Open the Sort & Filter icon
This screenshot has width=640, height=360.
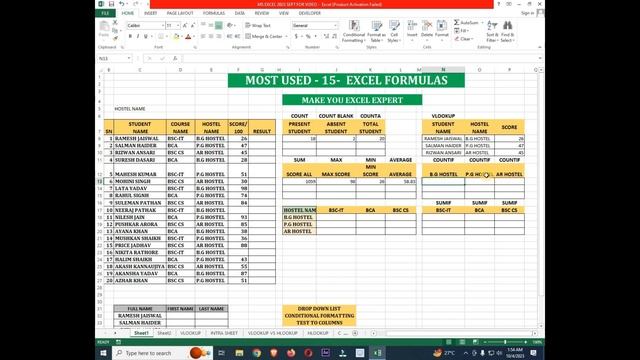[492, 31]
